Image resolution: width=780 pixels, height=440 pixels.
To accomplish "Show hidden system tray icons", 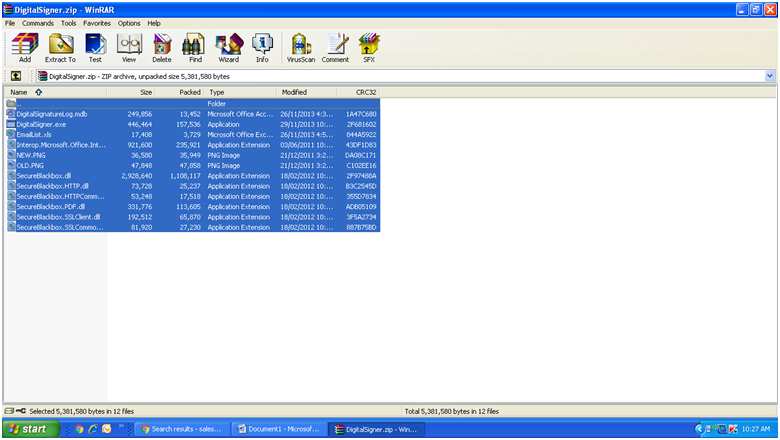I will [699, 429].
